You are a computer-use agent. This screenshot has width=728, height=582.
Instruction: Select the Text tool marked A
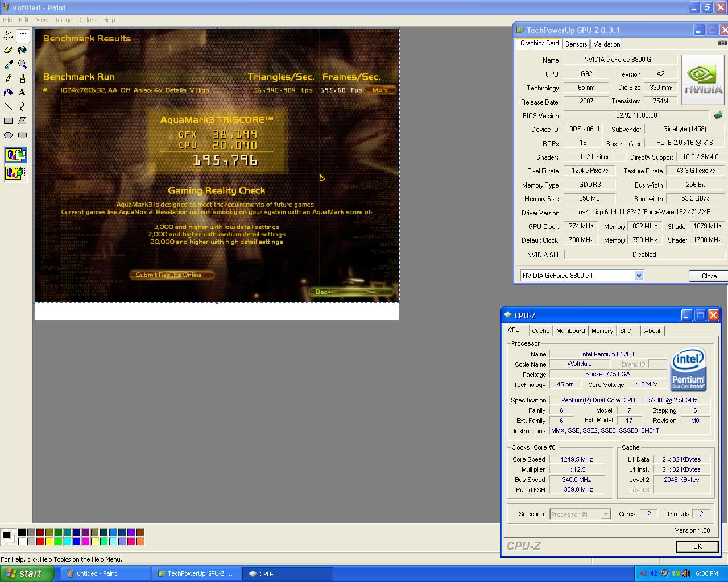23,93
